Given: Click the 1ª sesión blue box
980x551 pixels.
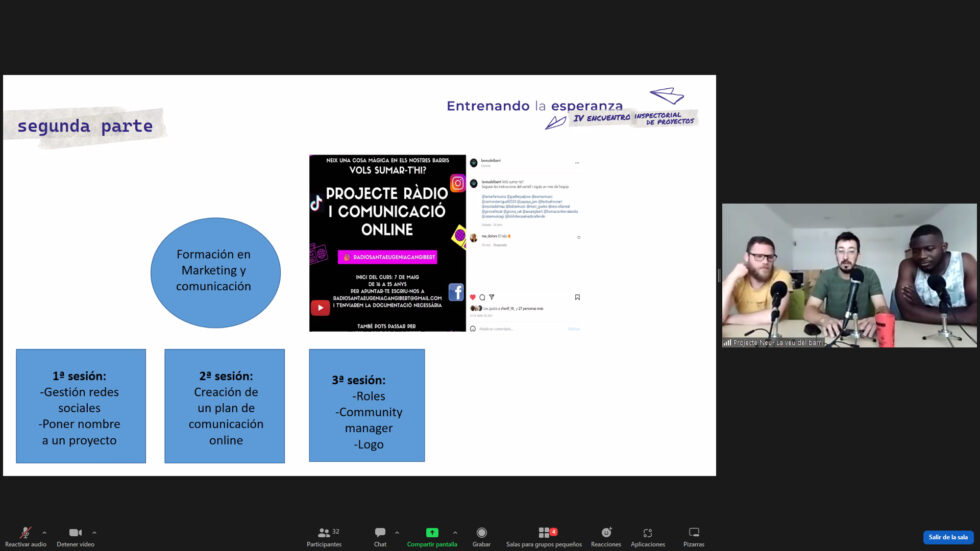Looking at the screenshot, I should pyautogui.click(x=81, y=405).
